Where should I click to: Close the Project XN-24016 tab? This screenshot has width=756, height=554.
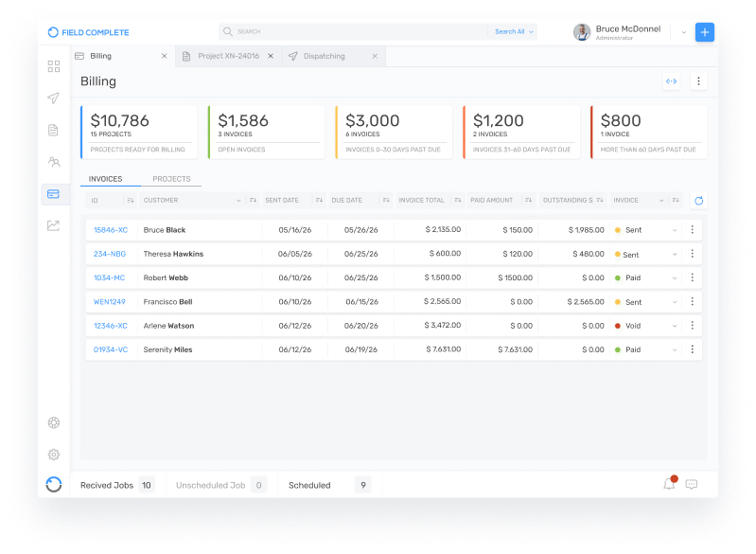[270, 57]
